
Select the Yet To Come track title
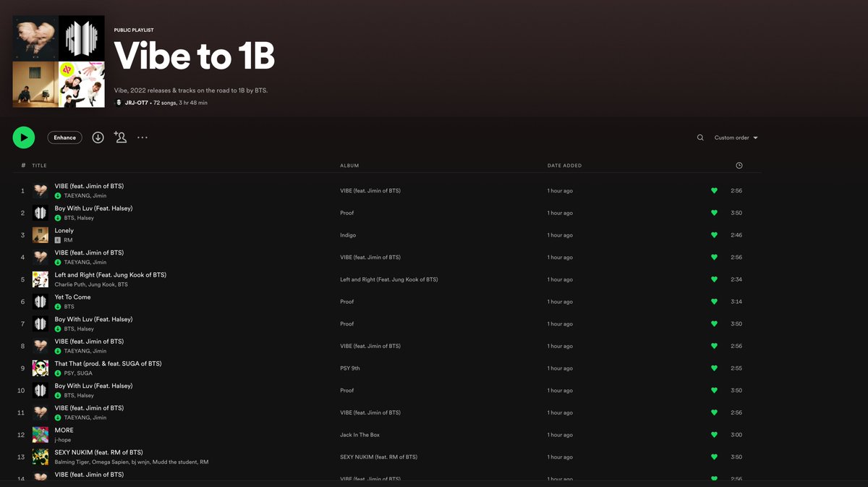click(73, 297)
